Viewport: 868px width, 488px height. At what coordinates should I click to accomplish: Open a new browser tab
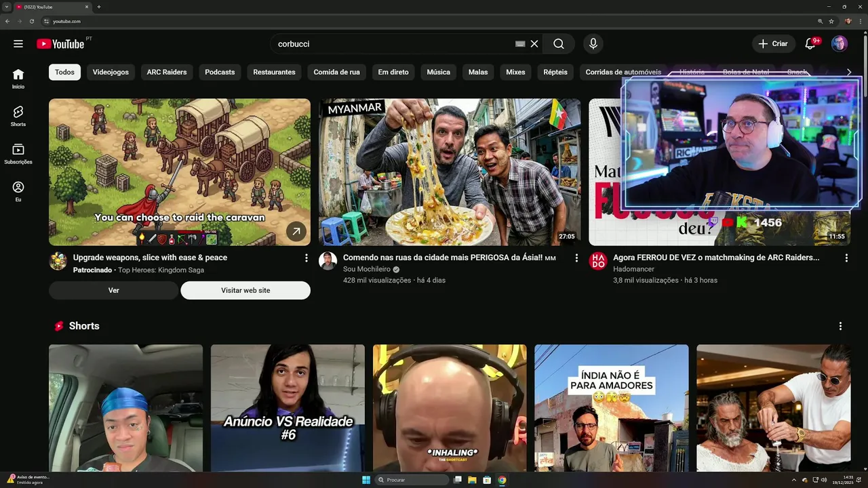point(99,7)
